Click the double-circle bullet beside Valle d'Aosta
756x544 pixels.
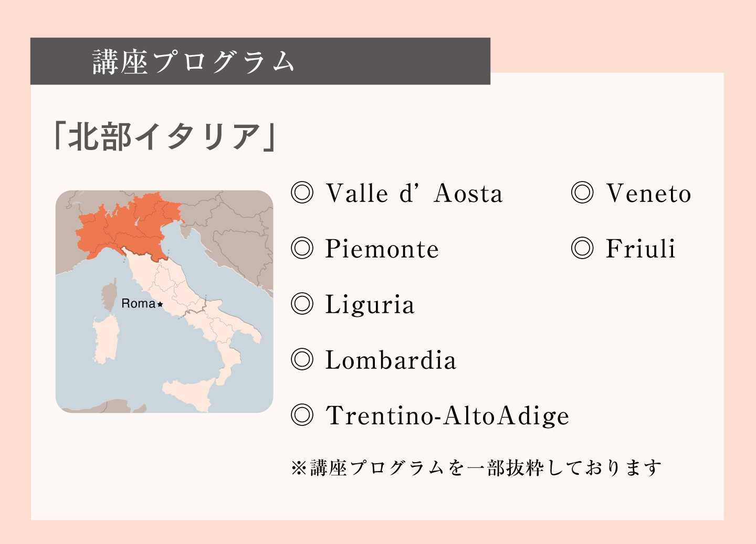pyautogui.click(x=302, y=193)
